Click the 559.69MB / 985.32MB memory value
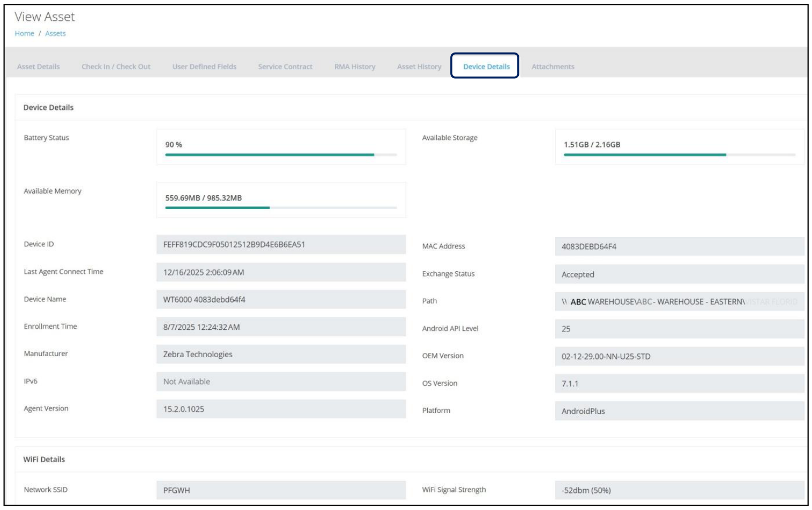This screenshot has height=510, width=812. click(204, 198)
